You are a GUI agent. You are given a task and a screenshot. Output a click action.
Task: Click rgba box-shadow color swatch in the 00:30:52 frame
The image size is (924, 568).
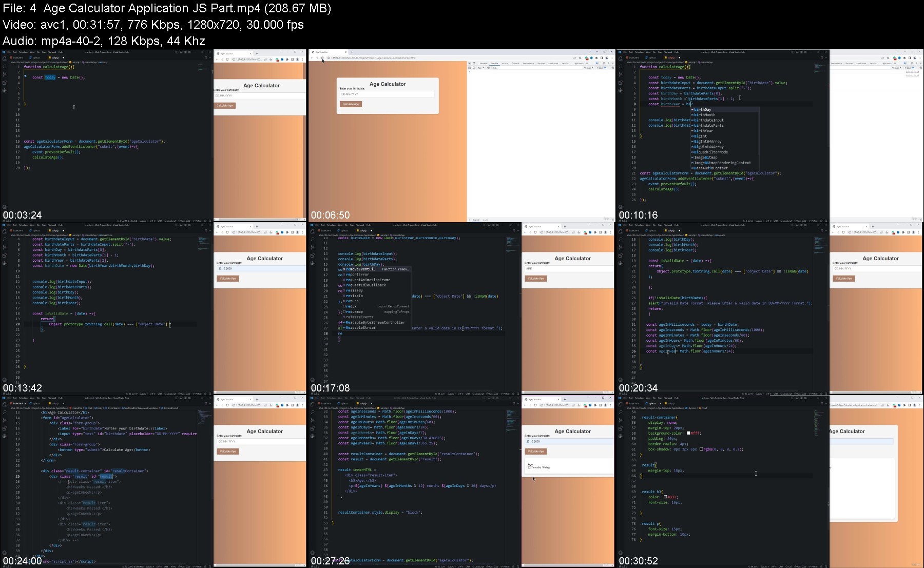pos(702,449)
